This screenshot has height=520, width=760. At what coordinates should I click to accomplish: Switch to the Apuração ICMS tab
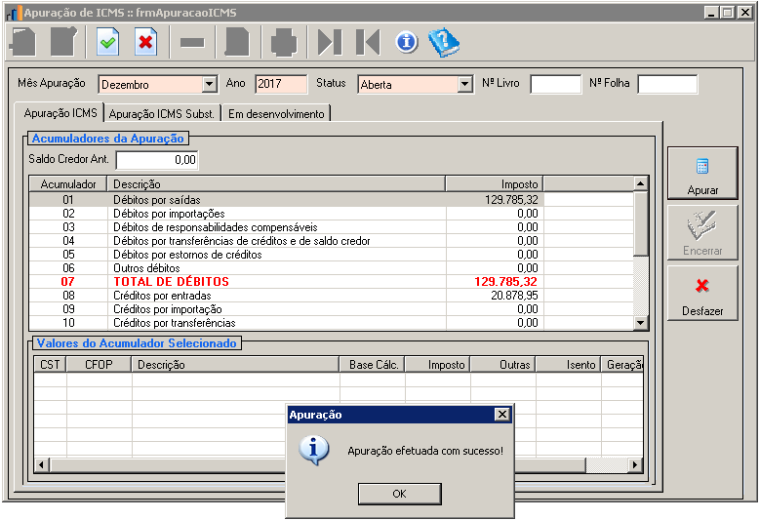coord(60,113)
